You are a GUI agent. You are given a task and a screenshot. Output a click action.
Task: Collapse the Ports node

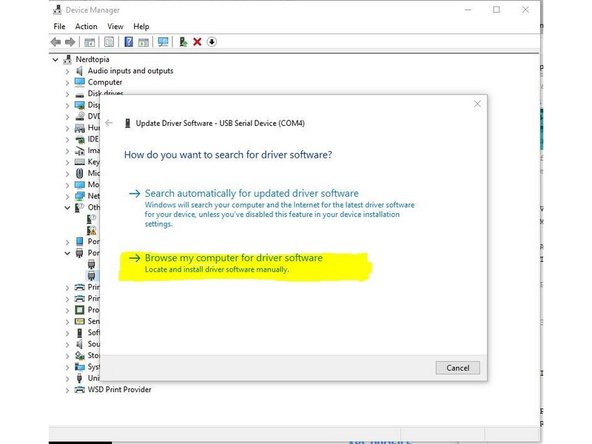pos(67,253)
